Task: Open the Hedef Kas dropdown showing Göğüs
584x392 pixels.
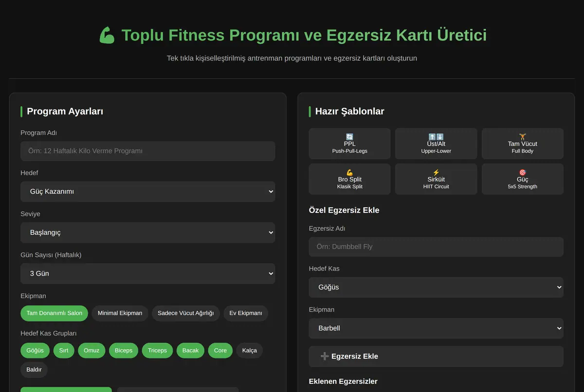Action: 436,287
